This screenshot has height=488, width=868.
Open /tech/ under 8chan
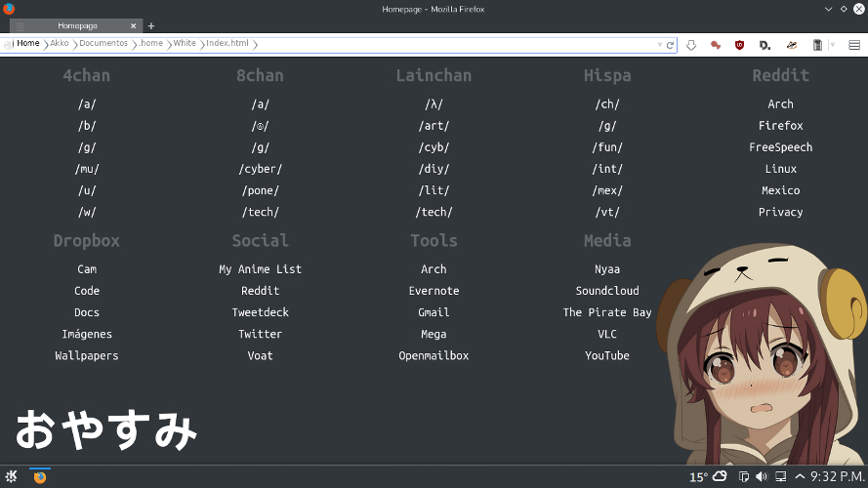(260, 212)
